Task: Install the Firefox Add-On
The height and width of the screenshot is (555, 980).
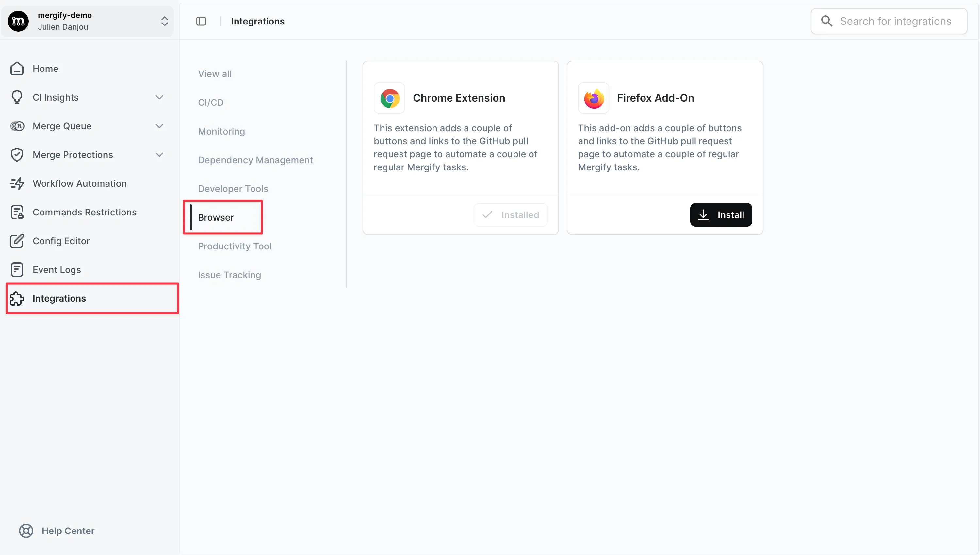Action: 721,214
